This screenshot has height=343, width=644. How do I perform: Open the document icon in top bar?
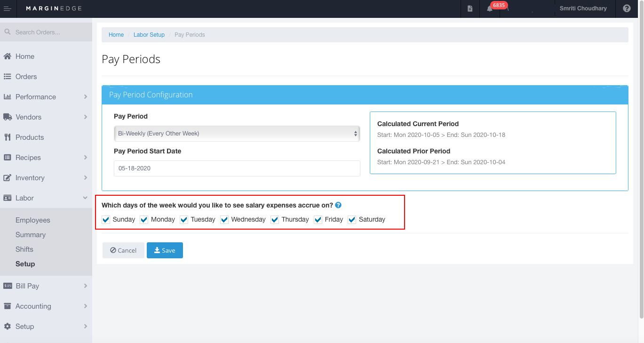pos(470,8)
